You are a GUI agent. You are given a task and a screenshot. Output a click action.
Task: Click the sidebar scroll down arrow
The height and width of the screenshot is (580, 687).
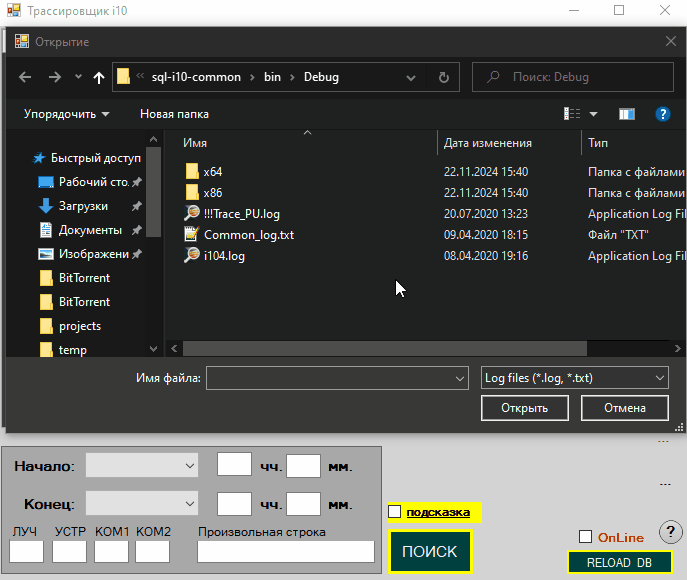(x=153, y=349)
